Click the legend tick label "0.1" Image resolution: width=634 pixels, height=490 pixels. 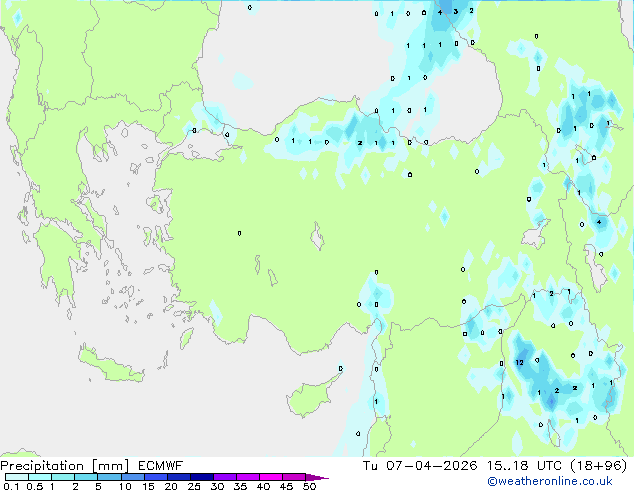click(x=11, y=486)
